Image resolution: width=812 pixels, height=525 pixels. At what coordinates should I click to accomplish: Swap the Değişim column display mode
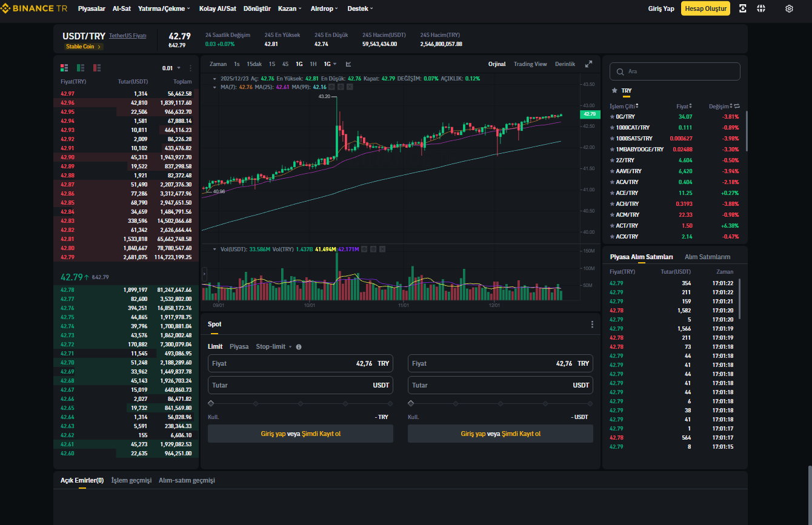(x=737, y=107)
